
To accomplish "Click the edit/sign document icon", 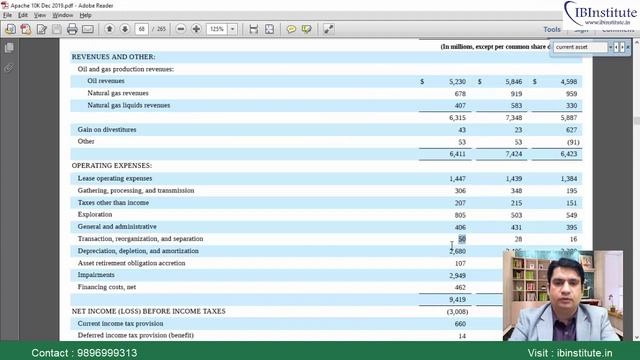I will [x=42, y=29].
